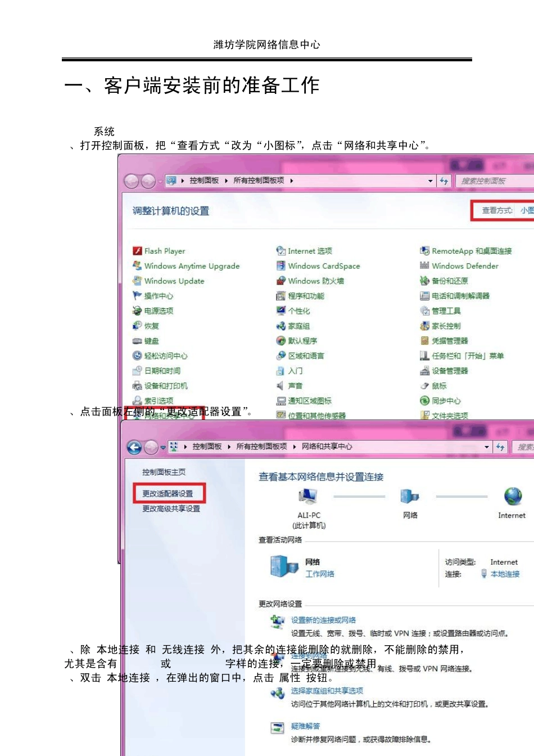Open Windows Anytime Upgrade icon
534x756 pixels.
[x=137, y=265]
